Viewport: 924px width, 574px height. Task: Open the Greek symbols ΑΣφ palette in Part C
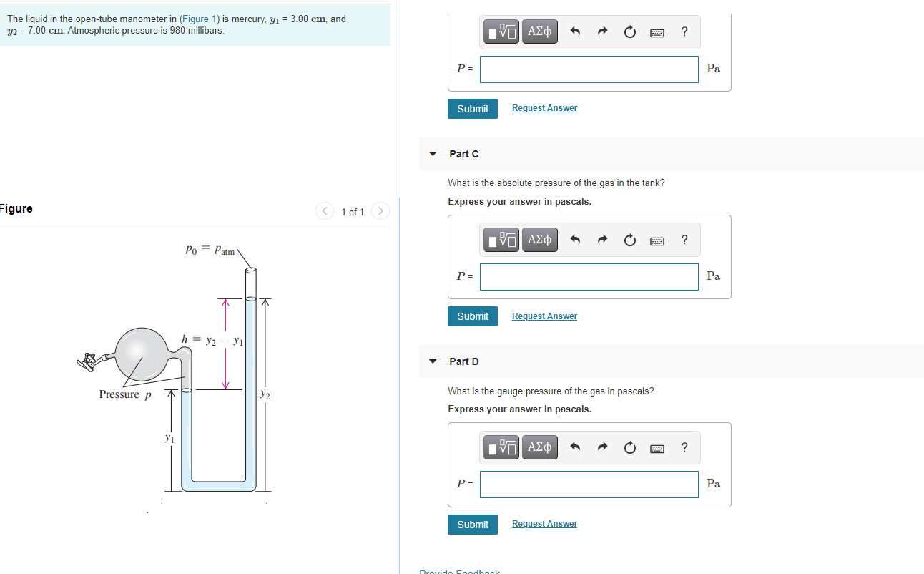(x=540, y=240)
